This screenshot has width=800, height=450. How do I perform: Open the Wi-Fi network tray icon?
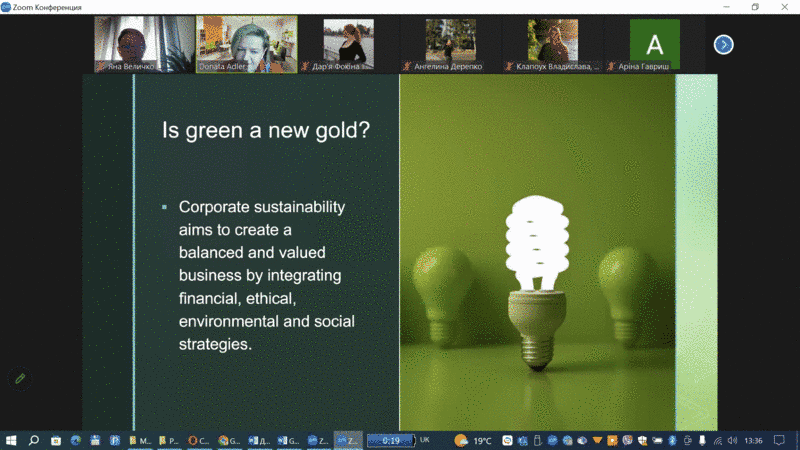(717, 440)
